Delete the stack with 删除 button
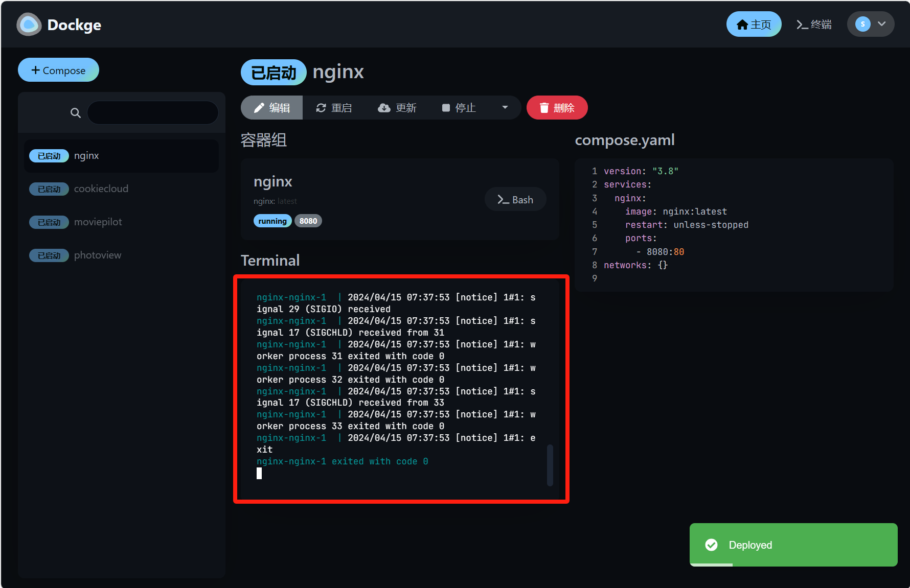The height and width of the screenshot is (588, 910). click(x=557, y=108)
